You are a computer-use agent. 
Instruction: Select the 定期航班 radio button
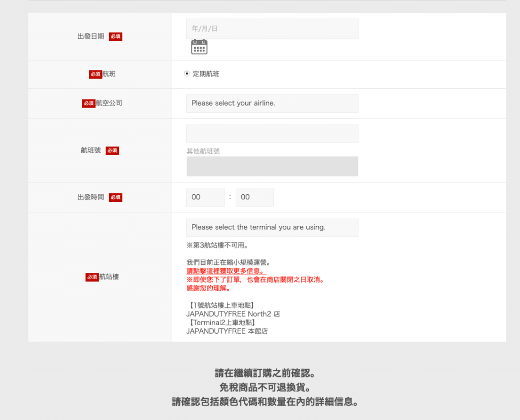186,74
